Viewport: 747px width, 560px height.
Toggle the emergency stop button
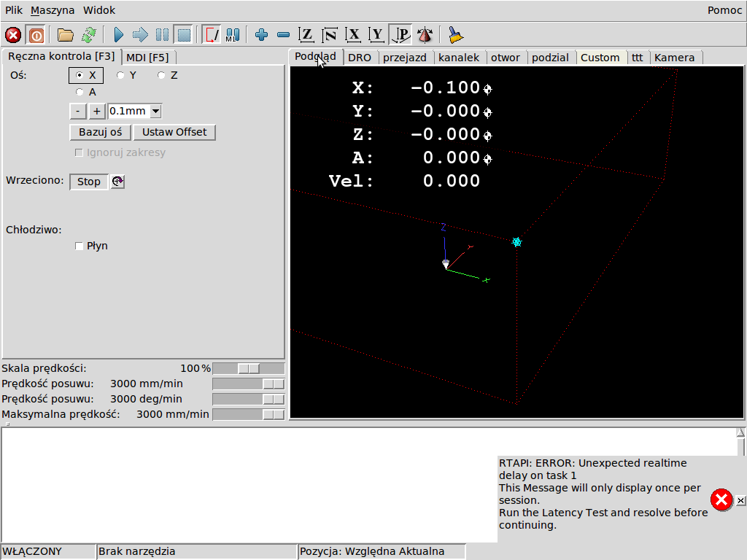click(13, 35)
